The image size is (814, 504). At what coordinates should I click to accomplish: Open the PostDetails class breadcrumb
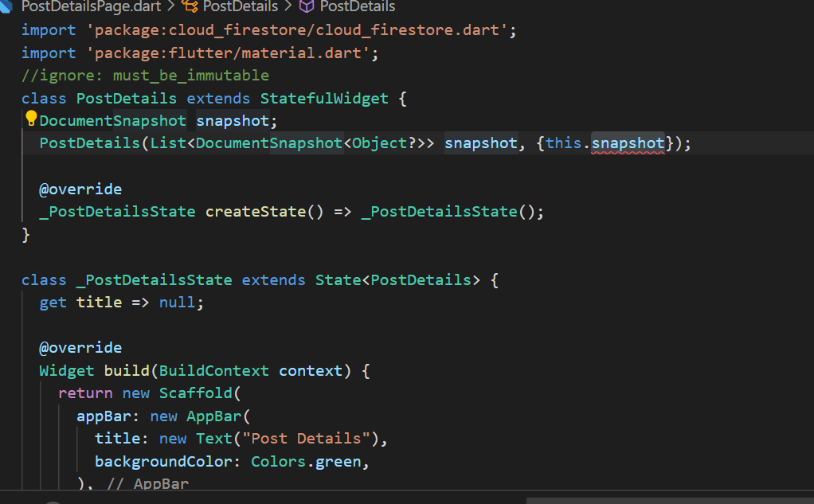pyautogui.click(x=241, y=6)
